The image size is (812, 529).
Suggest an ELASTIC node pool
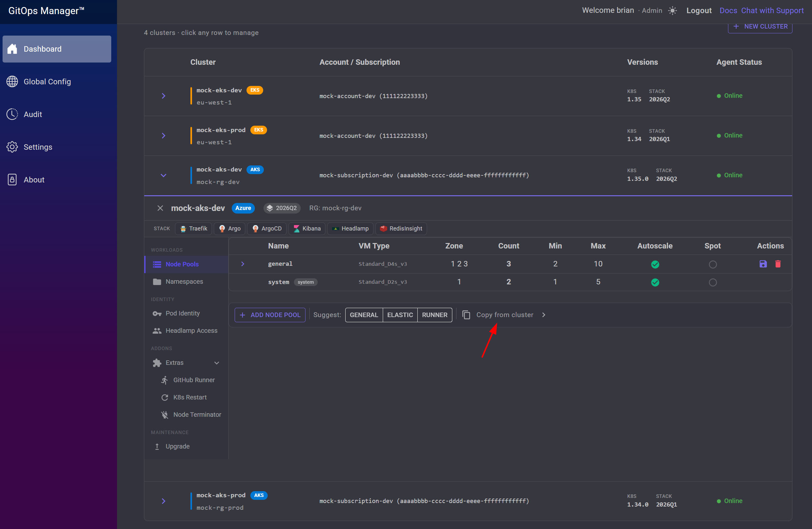tap(400, 315)
